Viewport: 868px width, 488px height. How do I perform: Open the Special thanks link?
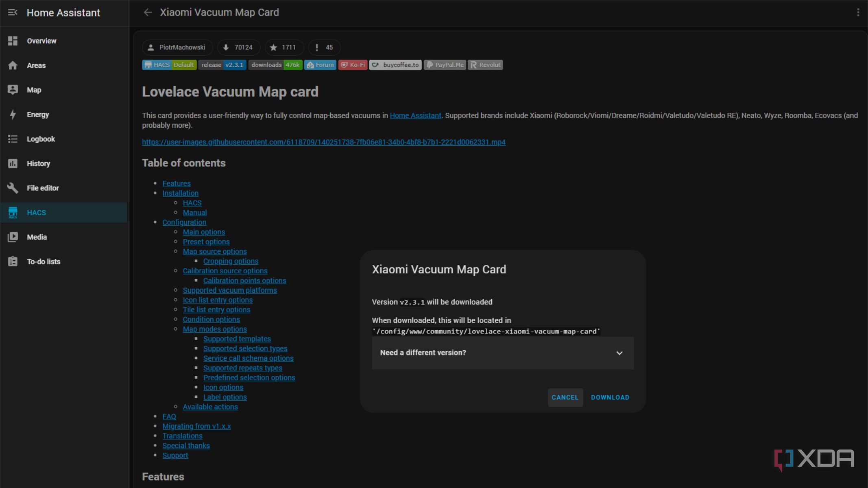(186, 446)
